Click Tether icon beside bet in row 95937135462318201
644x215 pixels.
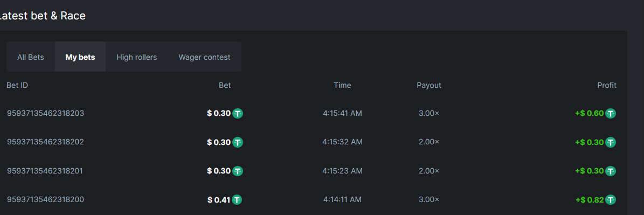(238, 171)
